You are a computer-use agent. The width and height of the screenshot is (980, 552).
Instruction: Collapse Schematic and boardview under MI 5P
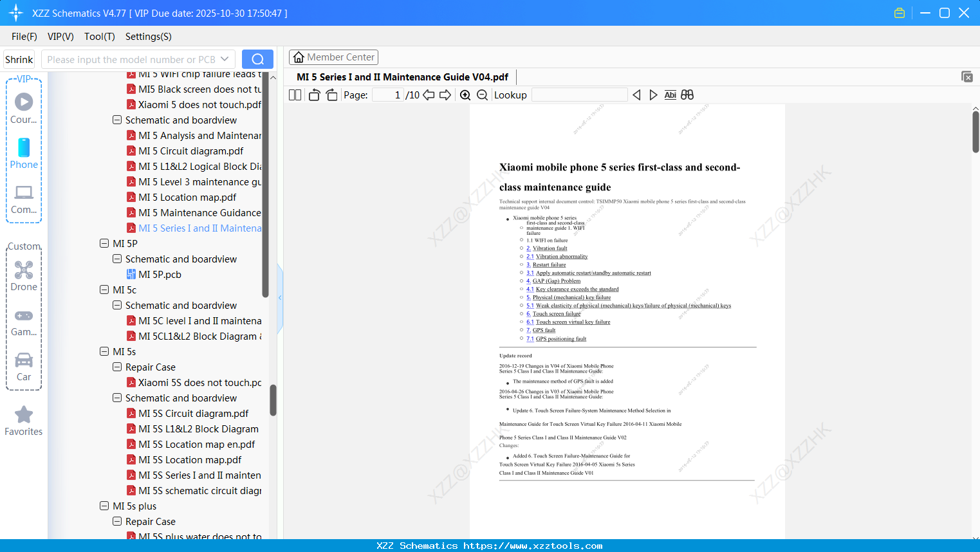[117, 259]
